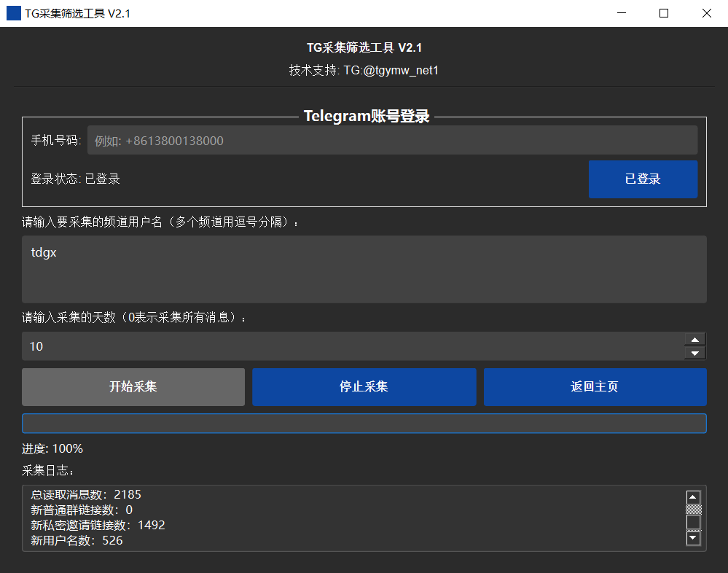Focus the 手机号码 phone number field
The height and width of the screenshot is (573, 728).
point(392,140)
